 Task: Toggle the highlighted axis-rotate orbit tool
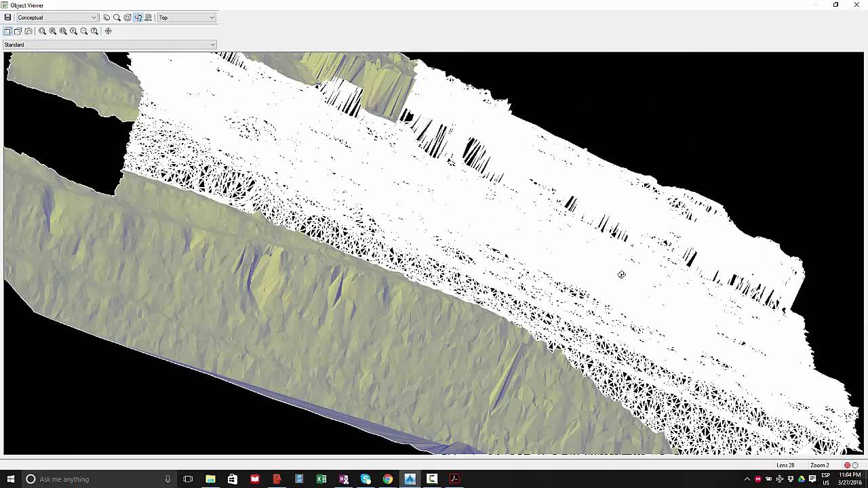coord(138,18)
